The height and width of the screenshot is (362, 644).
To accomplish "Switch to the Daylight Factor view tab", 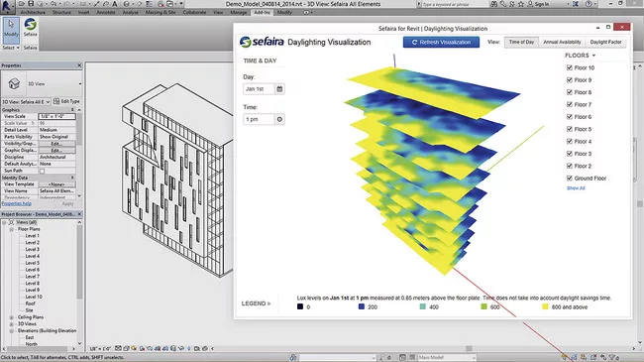I will pyautogui.click(x=605, y=42).
